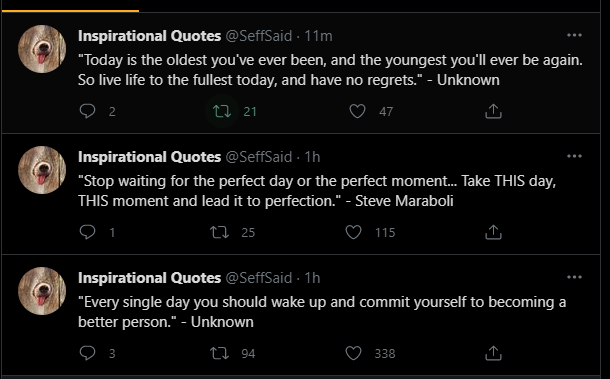The image size is (610, 379).
Task: Open more options for the "better person" tweet
Action: (574, 277)
